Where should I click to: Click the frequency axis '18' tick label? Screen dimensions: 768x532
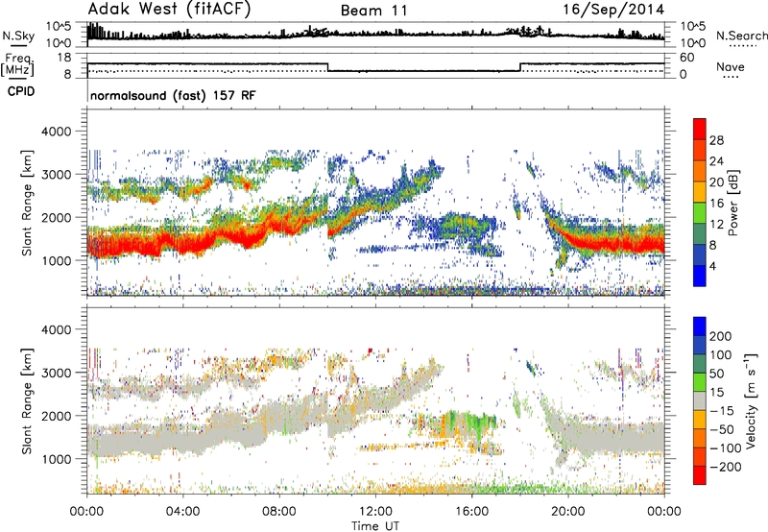pyautogui.click(x=64, y=58)
